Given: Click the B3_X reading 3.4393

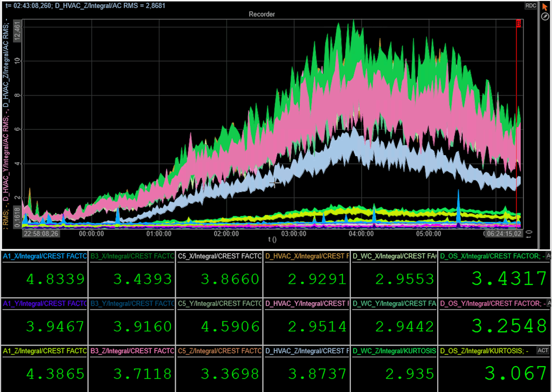Looking at the screenshot, I should [x=142, y=279].
